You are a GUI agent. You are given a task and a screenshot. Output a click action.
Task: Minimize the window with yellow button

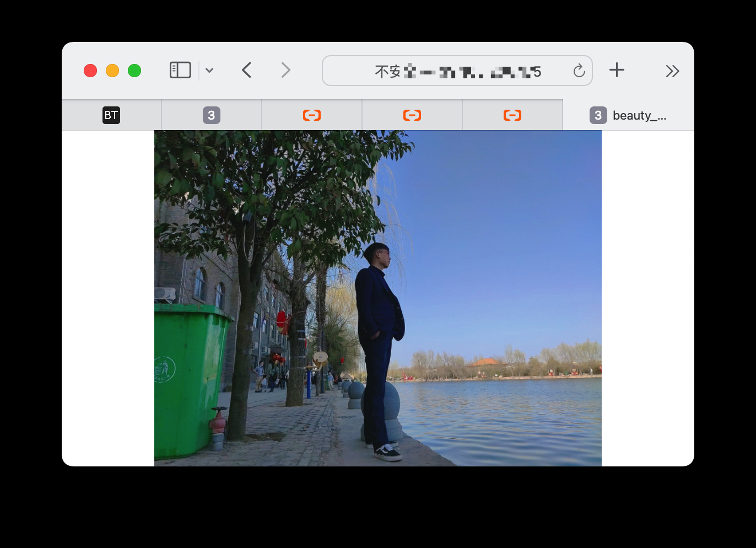(x=112, y=71)
